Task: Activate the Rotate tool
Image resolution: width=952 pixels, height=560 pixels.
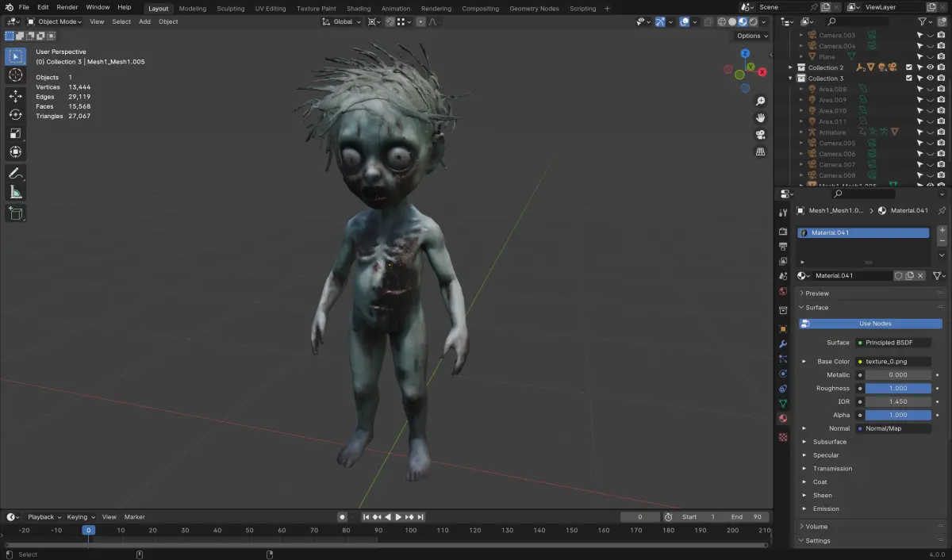Action: (16, 114)
